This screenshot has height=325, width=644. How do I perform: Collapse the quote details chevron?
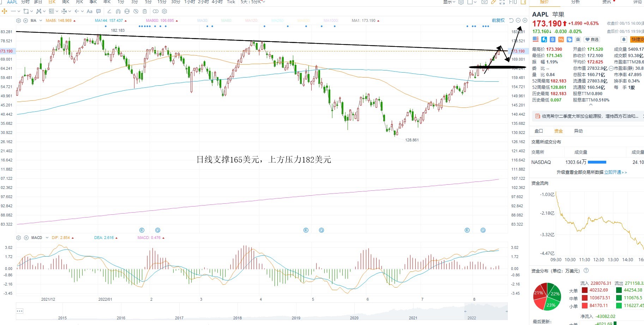pyautogui.click(x=591, y=105)
